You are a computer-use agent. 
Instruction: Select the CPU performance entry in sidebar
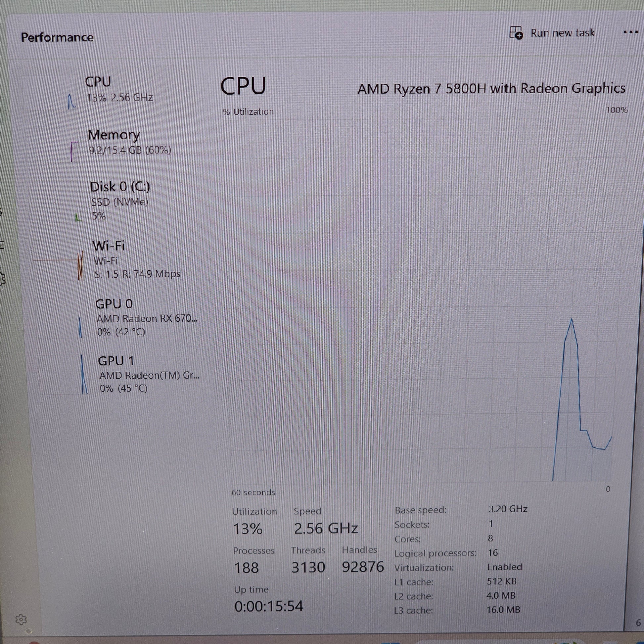coord(113,92)
